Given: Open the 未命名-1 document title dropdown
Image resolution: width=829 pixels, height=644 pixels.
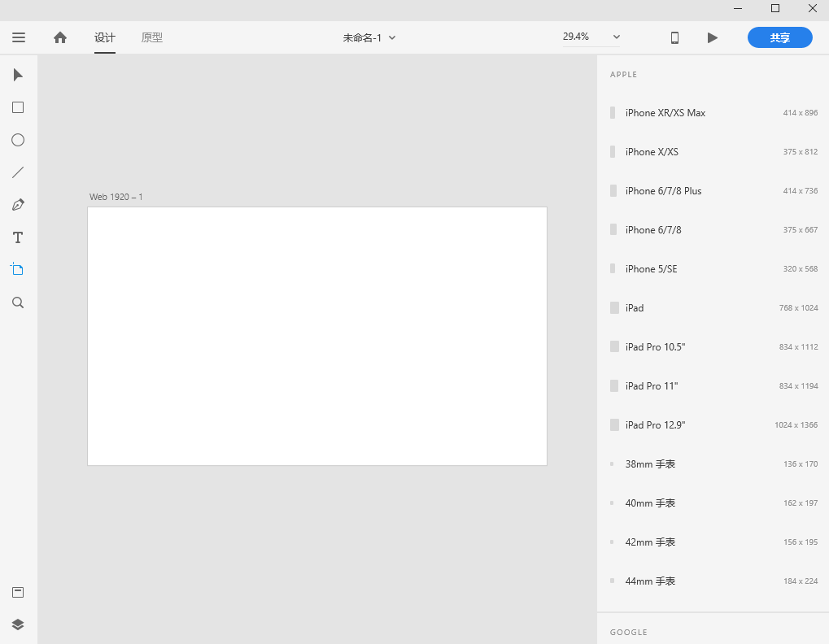Looking at the screenshot, I should [369, 37].
